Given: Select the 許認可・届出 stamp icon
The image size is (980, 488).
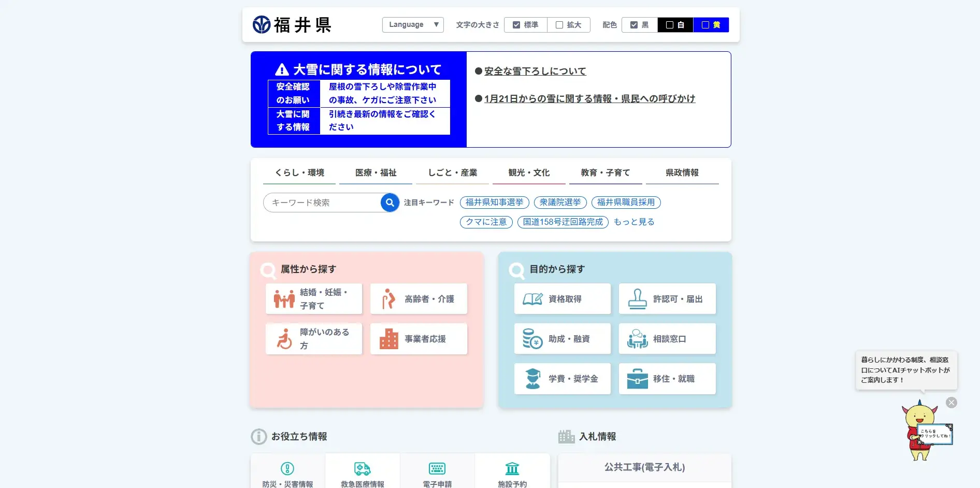Looking at the screenshot, I should point(637,299).
